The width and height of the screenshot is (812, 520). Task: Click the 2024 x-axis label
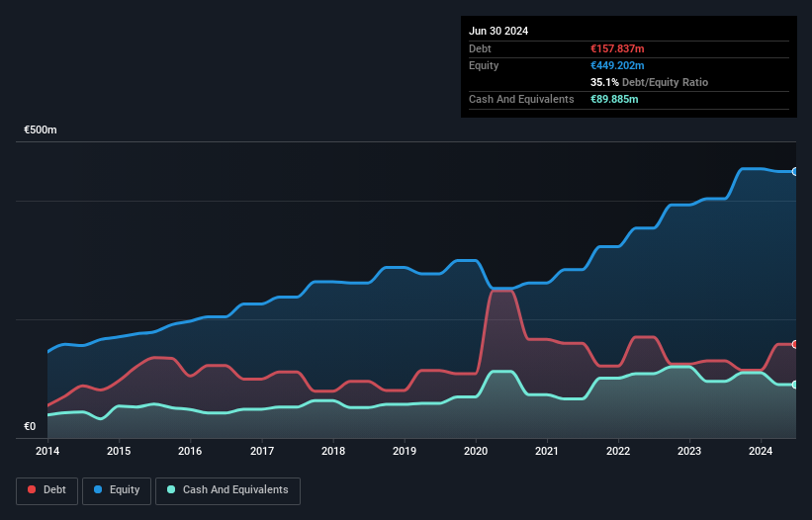click(x=761, y=451)
